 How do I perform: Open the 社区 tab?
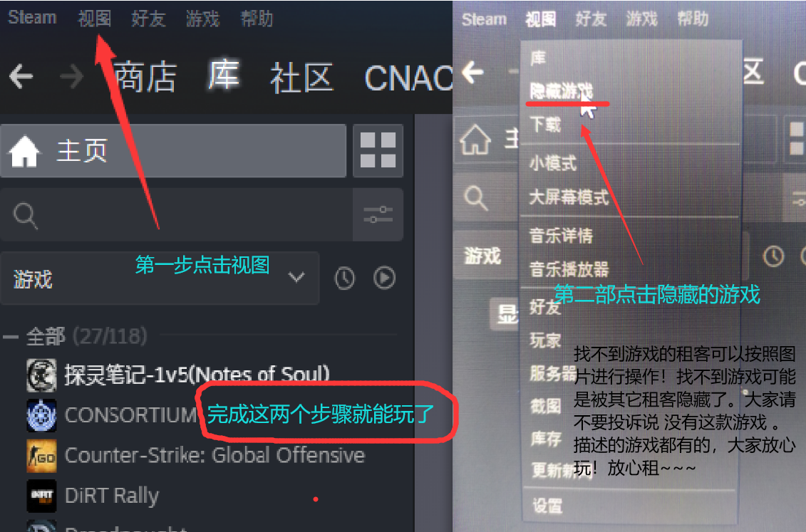301,78
